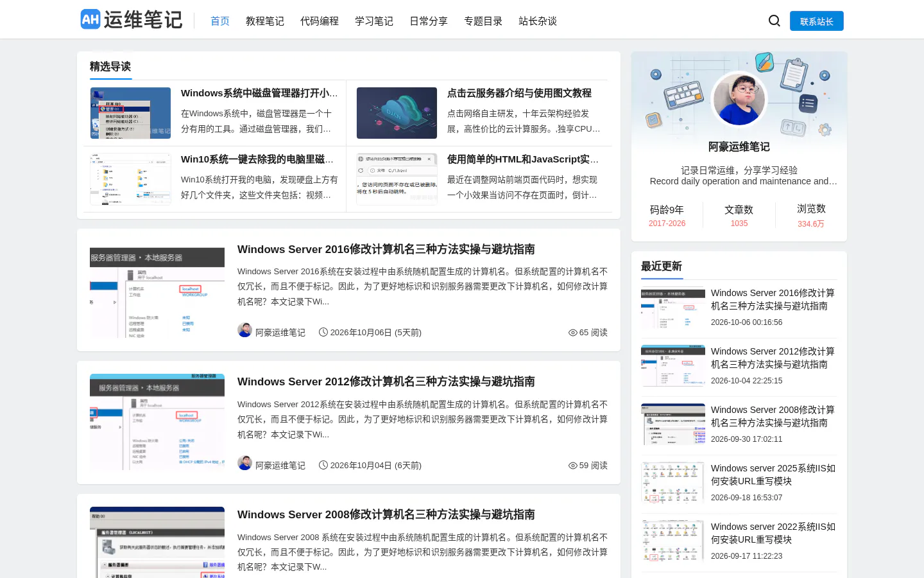Image resolution: width=924 pixels, height=578 pixels.
Task: Open the search icon in header
Action: pyautogui.click(x=774, y=21)
